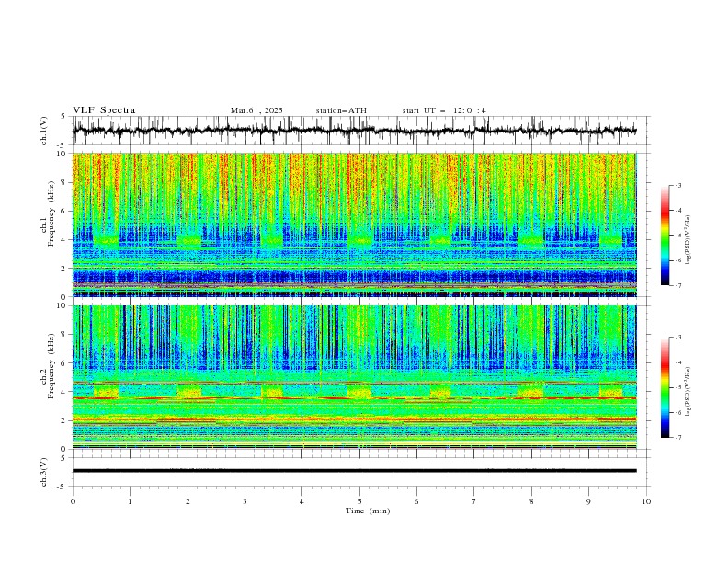Click the "8" kHz tick on ch.1 frequency axis

65,182
